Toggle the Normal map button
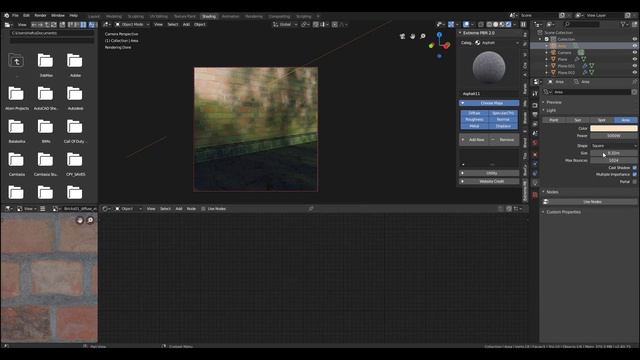This screenshot has height=360, width=640. [503, 120]
